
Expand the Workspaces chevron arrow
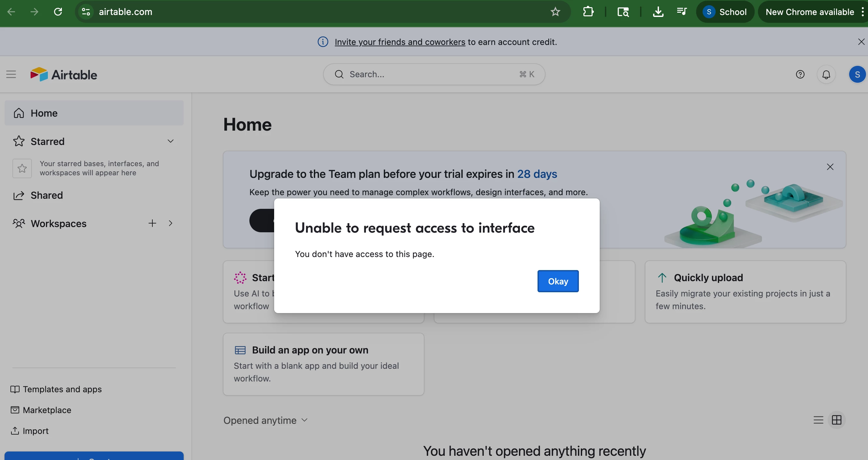(x=171, y=223)
